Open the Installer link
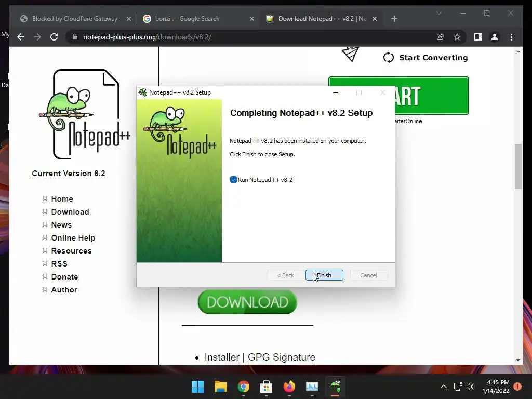 [x=222, y=357]
